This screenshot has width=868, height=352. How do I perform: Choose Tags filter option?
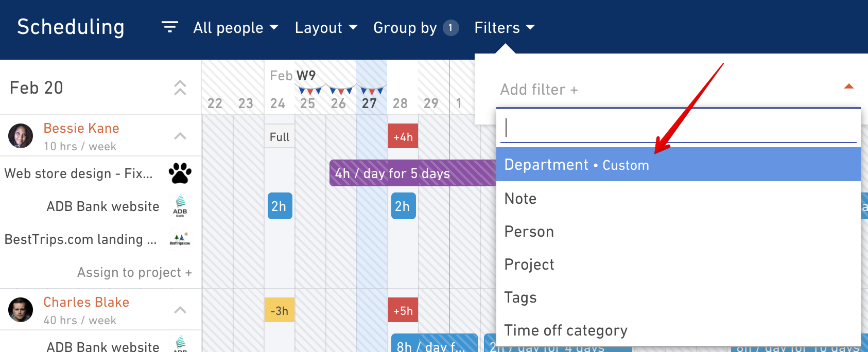pos(679,297)
